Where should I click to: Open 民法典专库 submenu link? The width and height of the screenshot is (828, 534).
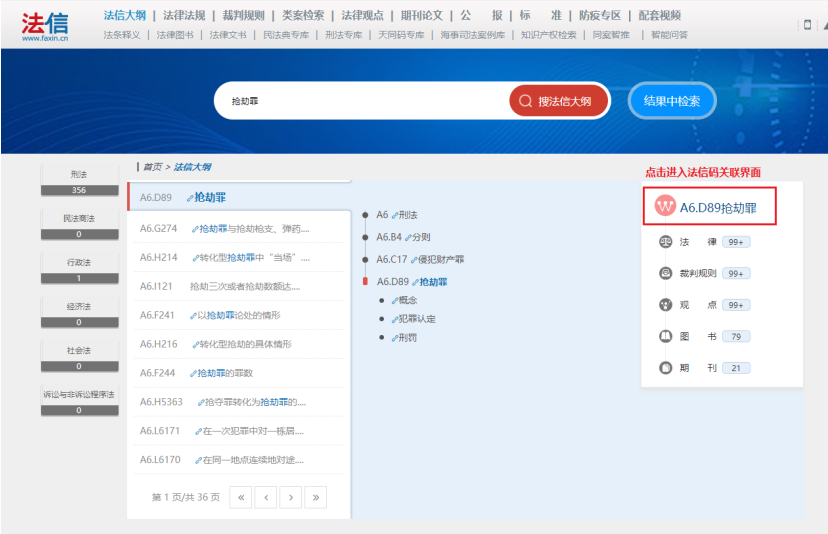pos(286,35)
